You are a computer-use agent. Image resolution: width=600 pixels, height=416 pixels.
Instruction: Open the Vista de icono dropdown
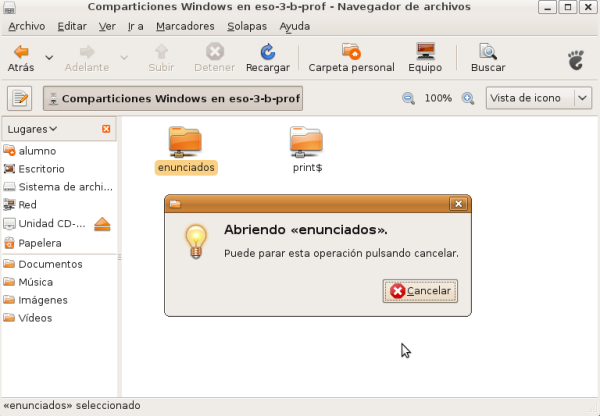[x=538, y=99]
